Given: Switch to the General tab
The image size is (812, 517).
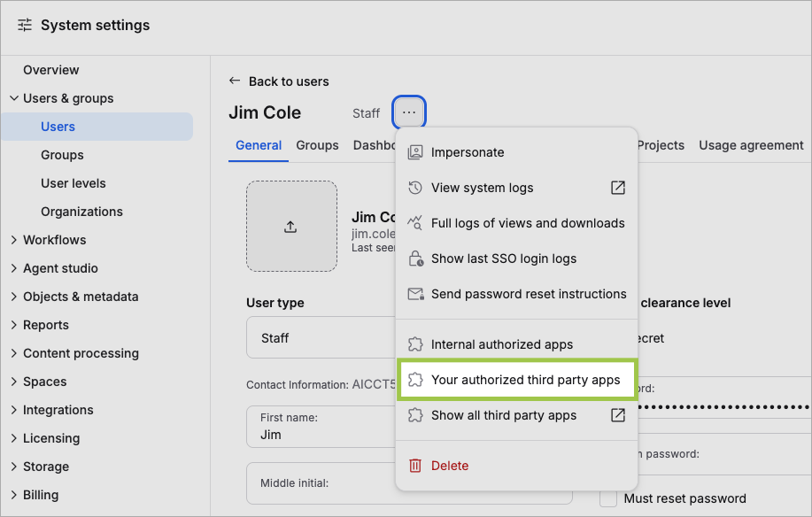Looking at the screenshot, I should click(259, 145).
